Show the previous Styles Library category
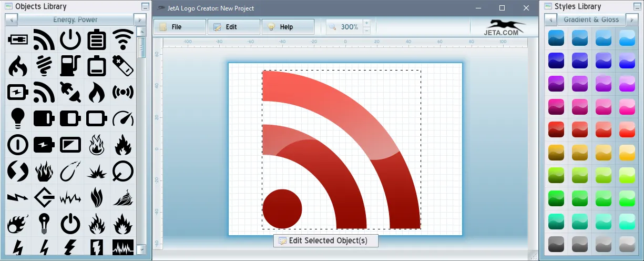This screenshot has width=644, height=261. coord(550,20)
